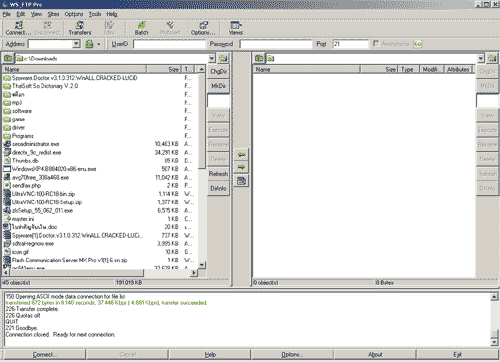Click local horizontal scroll right arrow

[194, 273]
